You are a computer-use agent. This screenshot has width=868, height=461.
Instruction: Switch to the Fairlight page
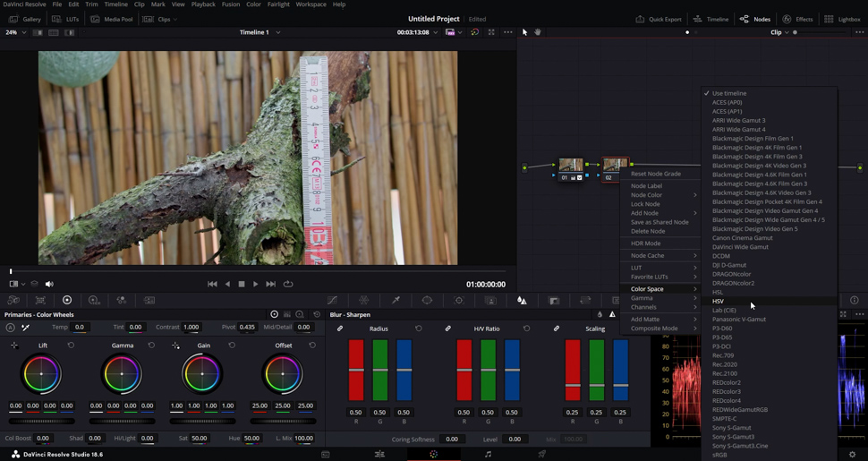[x=488, y=455]
